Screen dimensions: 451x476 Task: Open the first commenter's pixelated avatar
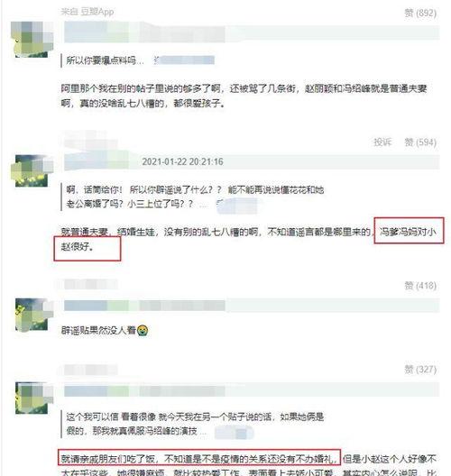coord(32,39)
